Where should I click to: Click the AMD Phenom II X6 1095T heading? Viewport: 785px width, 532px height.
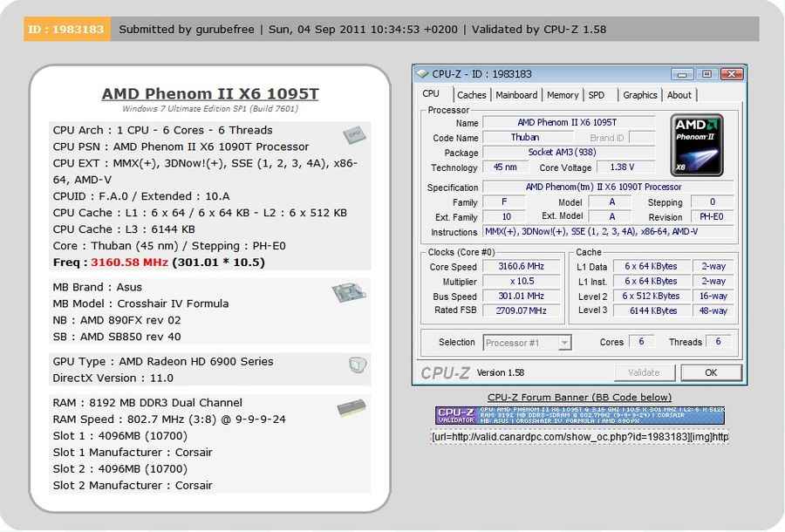click(209, 93)
